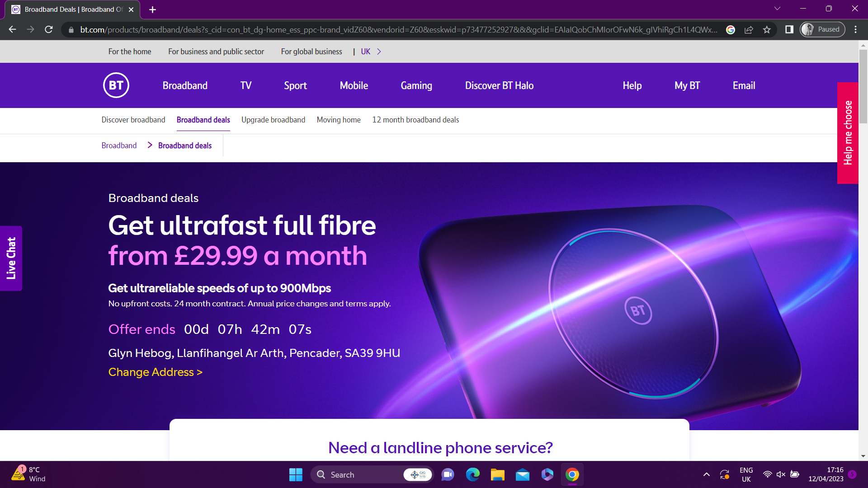Viewport: 868px width, 488px height.
Task: Open the Chrome side panel icon
Action: 789,29
